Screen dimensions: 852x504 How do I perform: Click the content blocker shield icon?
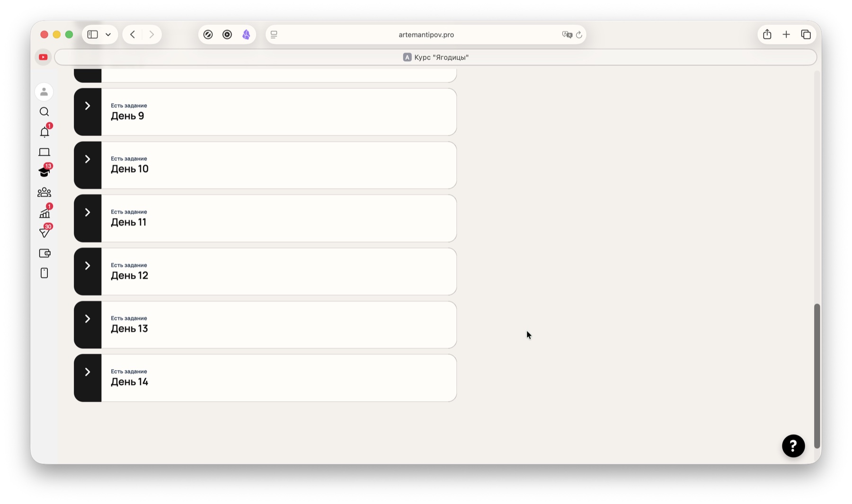tap(208, 35)
